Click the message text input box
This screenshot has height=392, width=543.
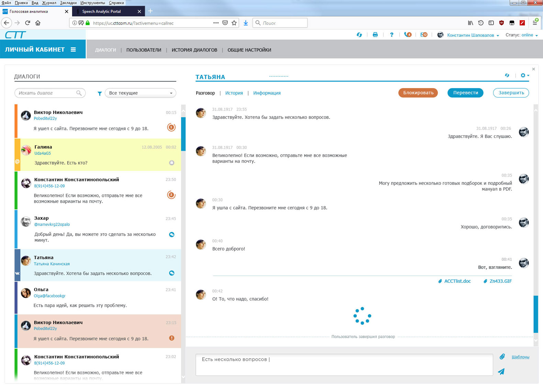(x=344, y=365)
